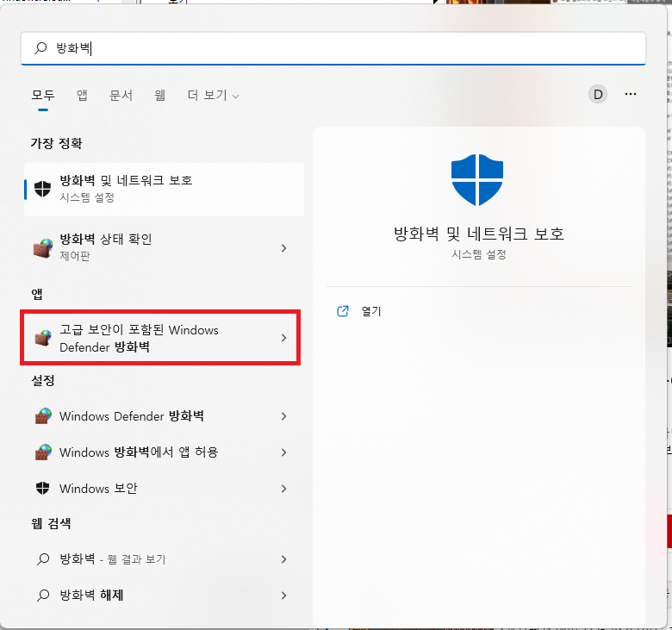Click search icon beside 방화벽 해제
672x630 pixels.
click(43, 595)
